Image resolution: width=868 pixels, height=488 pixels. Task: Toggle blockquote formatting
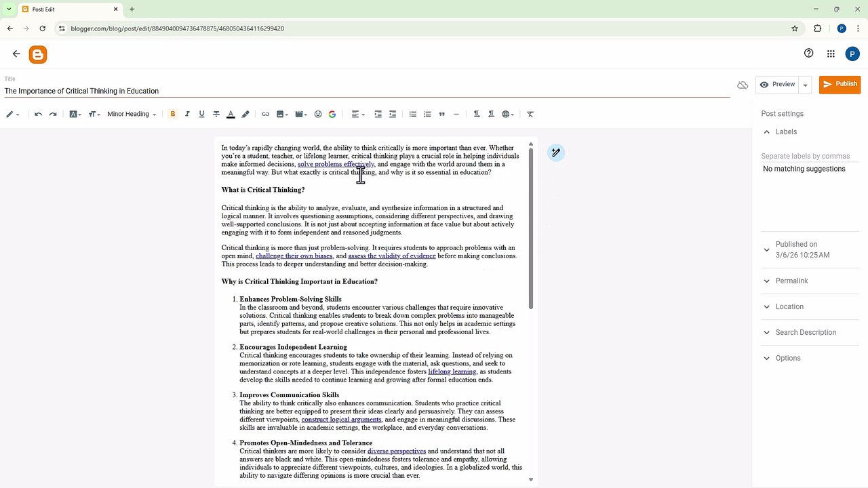pos(441,114)
